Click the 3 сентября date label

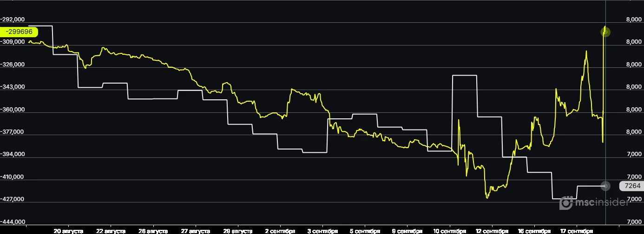[x=322, y=231]
